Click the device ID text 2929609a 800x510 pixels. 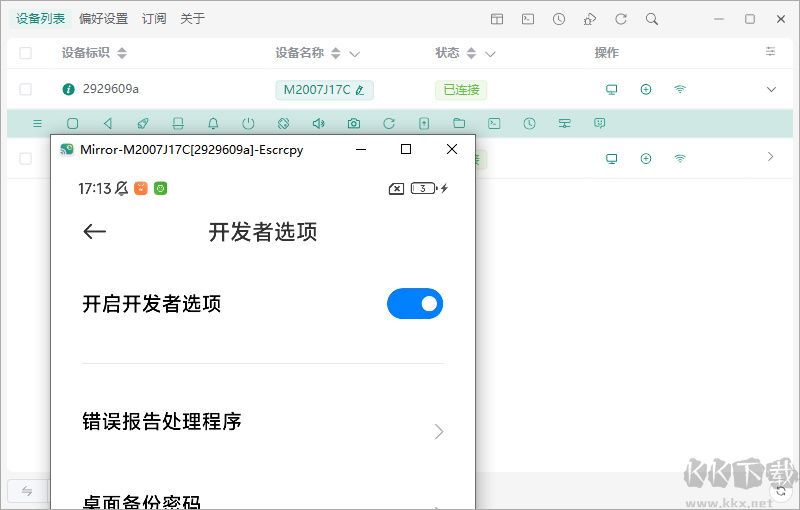(111, 89)
